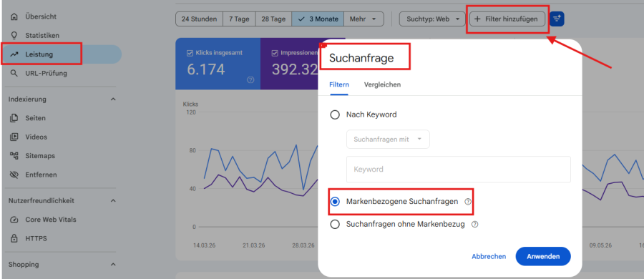The height and width of the screenshot is (279, 644).
Task: Open the Seiten pages icon
Action: click(x=14, y=118)
